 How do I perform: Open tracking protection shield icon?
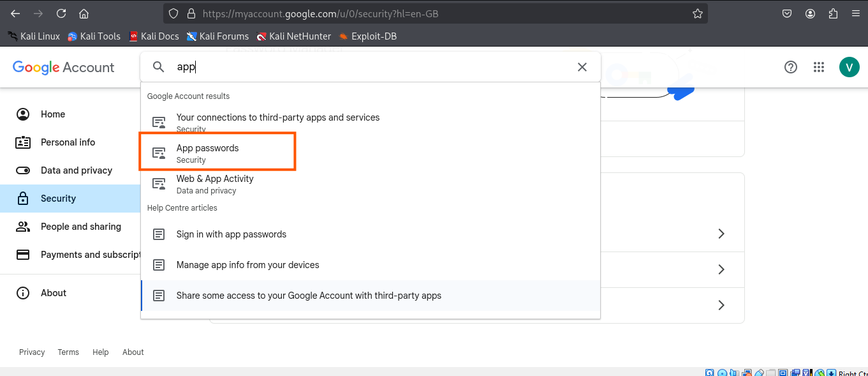point(174,13)
